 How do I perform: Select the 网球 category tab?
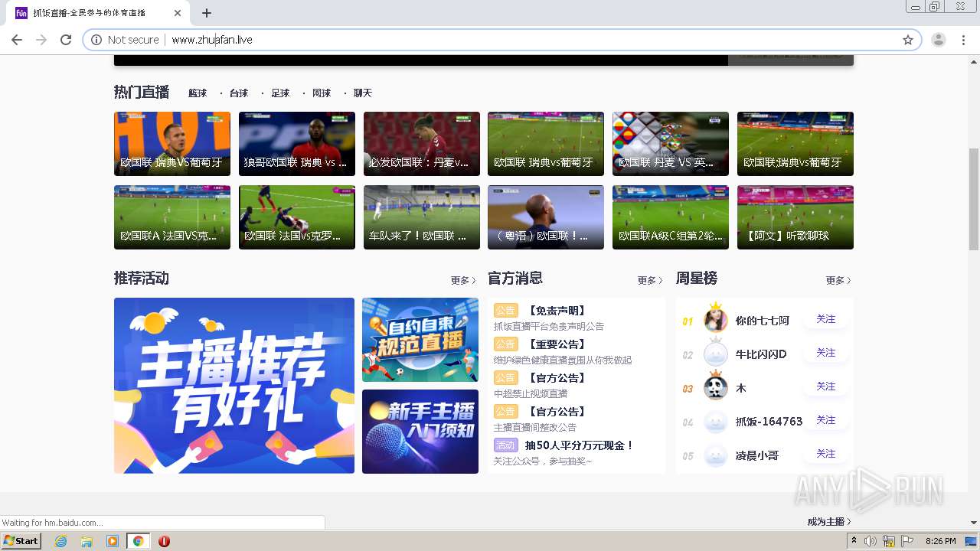point(322,93)
